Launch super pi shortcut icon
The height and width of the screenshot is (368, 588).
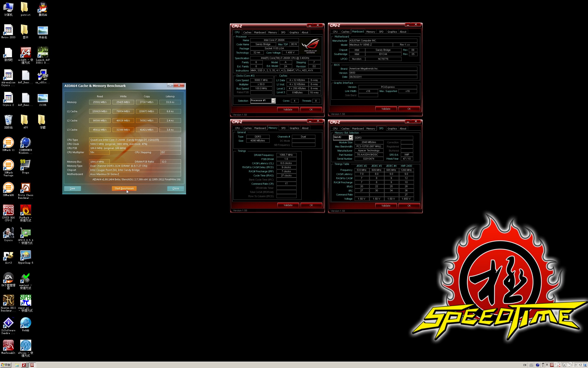25,303
